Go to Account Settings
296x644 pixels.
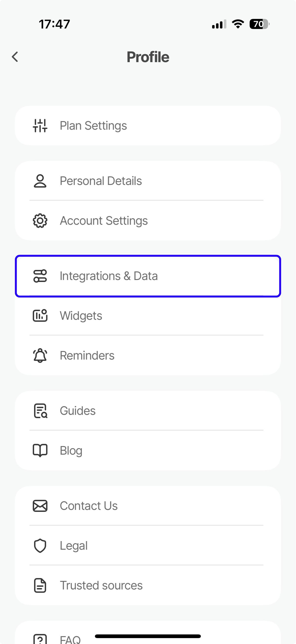[x=147, y=221]
